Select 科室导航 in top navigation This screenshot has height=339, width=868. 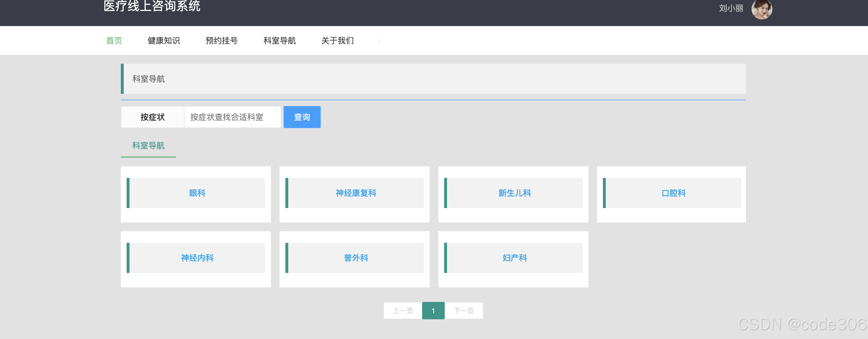(279, 41)
